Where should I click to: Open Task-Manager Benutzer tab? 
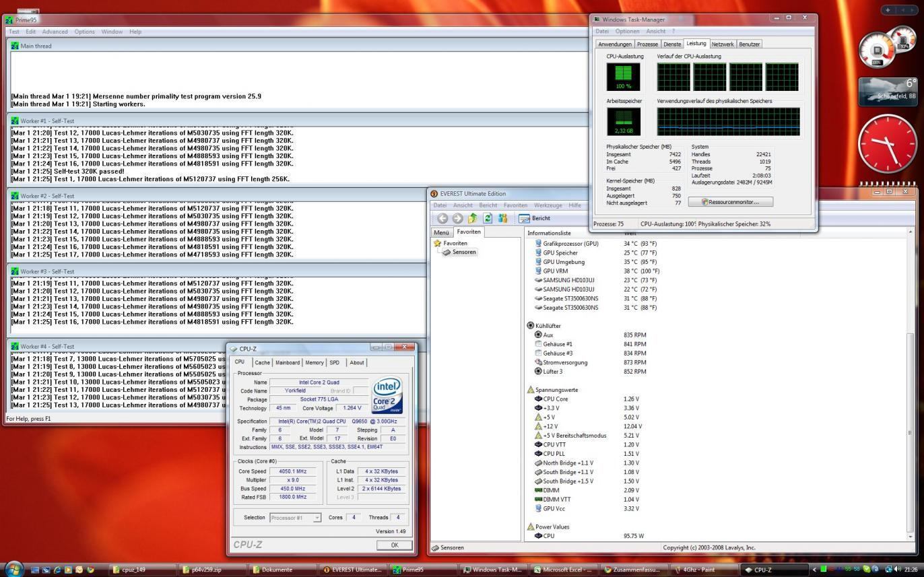coord(749,44)
